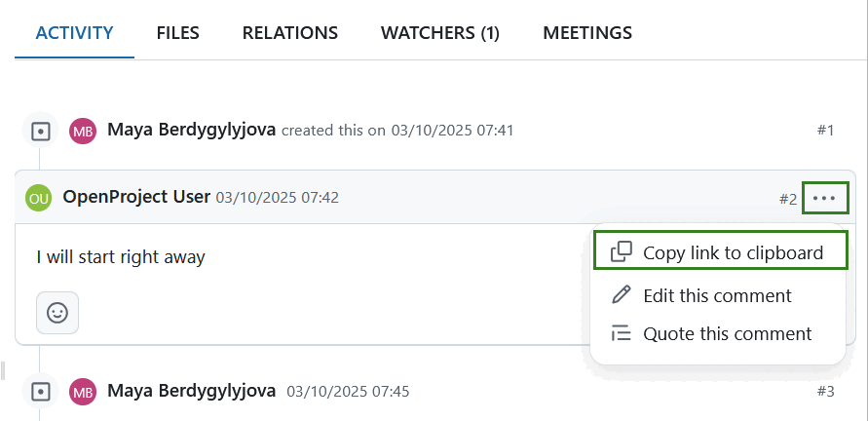Screen dimensions: 868x421
Task: Click Maya's MB avatar on the created entry
Action: pos(83,131)
